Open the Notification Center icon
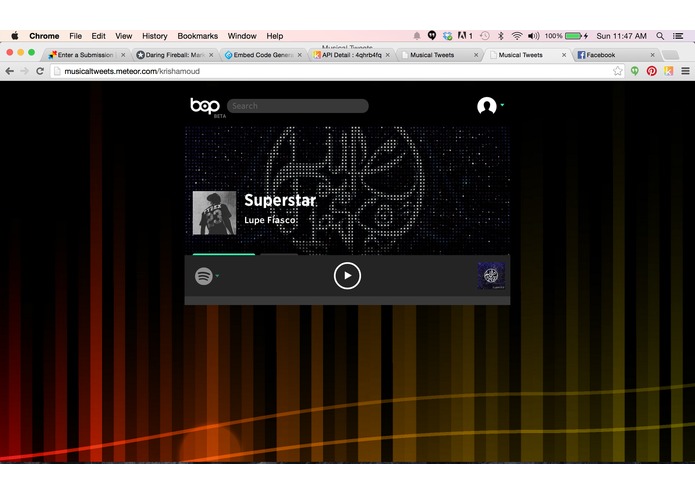The width and height of the screenshot is (695, 494). [678, 36]
